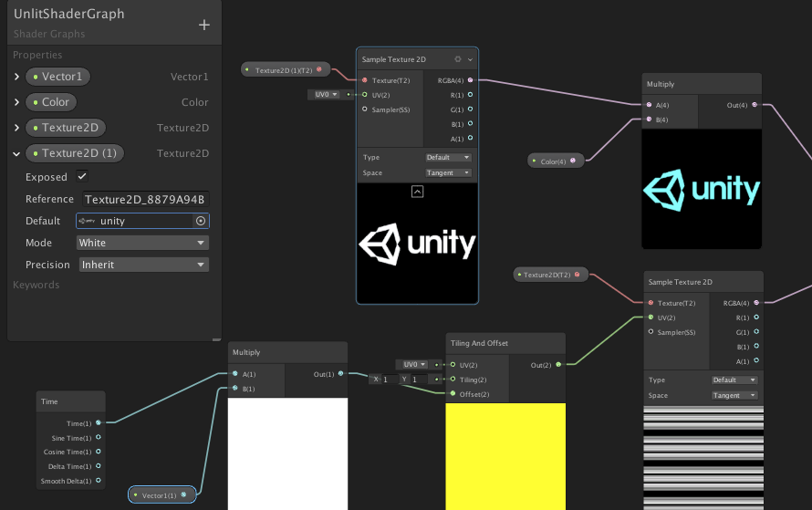Click A(4) input port on top Multiply node
Viewport: 812px width, 510px height.
[x=650, y=105]
